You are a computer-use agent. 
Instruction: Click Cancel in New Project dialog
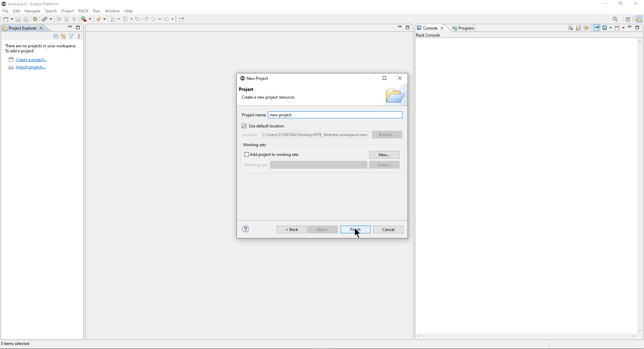pos(388,230)
